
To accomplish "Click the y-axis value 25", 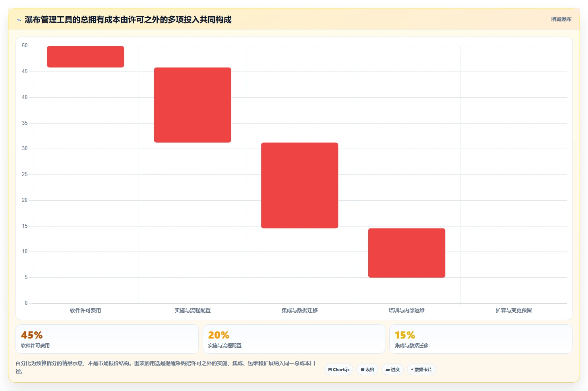I will click(x=25, y=174).
